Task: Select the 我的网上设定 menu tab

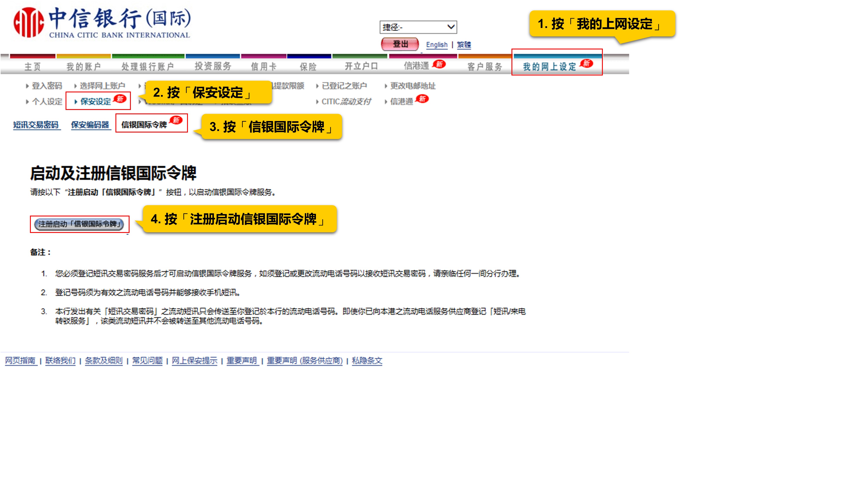Action: pos(550,66)
